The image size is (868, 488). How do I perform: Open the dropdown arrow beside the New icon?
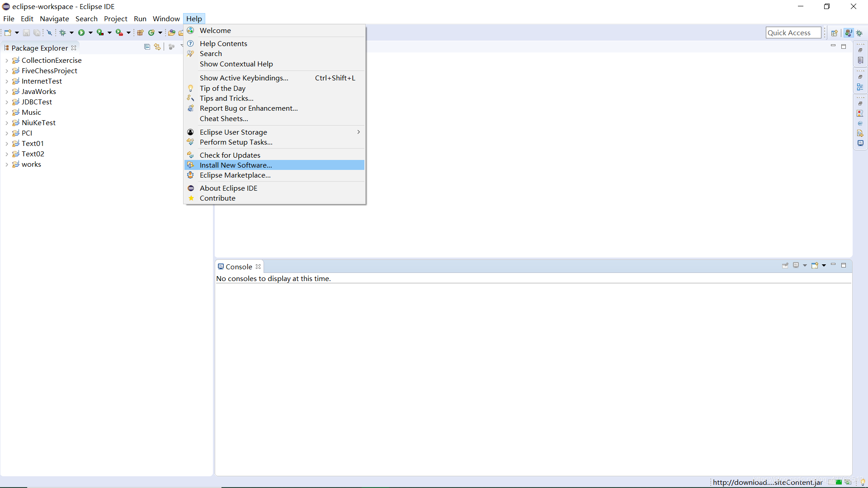coord(17,33)
